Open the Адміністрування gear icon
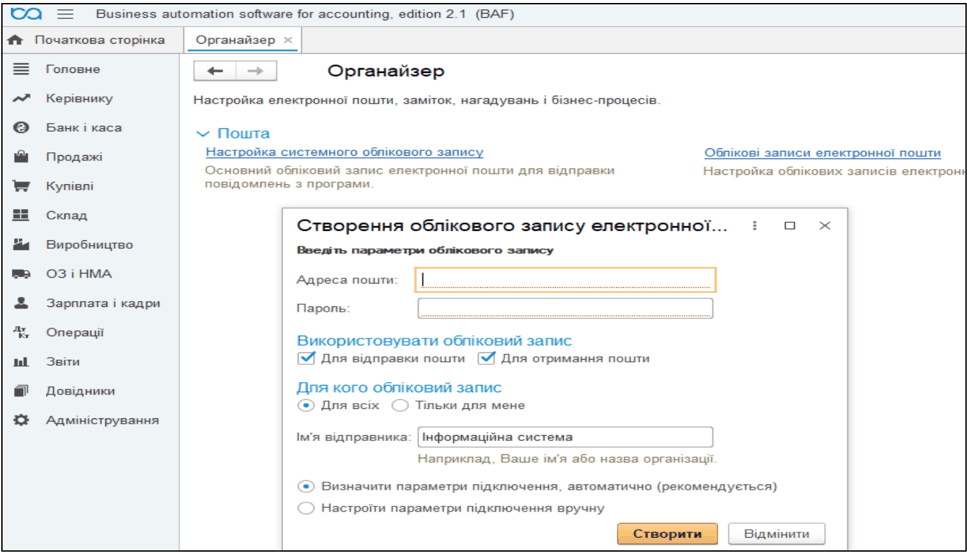The width and height of the screenshot is (967, 552). pyautogui.click(x=21, y=420)
